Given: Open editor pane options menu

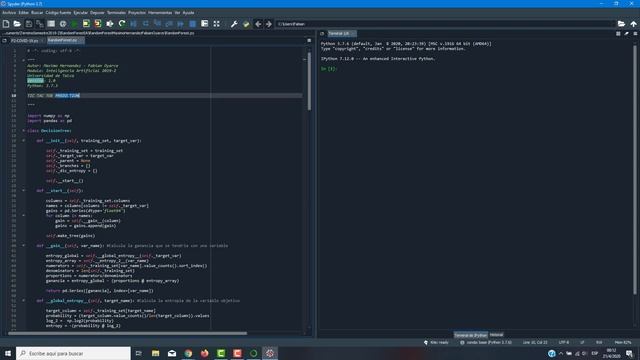Looking at the screenshot, I should (309, 40).
